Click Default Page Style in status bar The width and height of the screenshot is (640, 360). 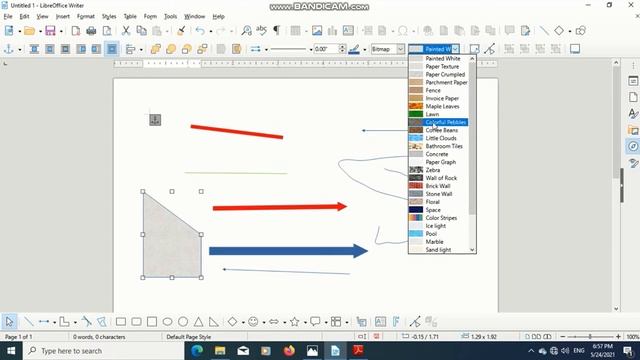pos(189,337)
